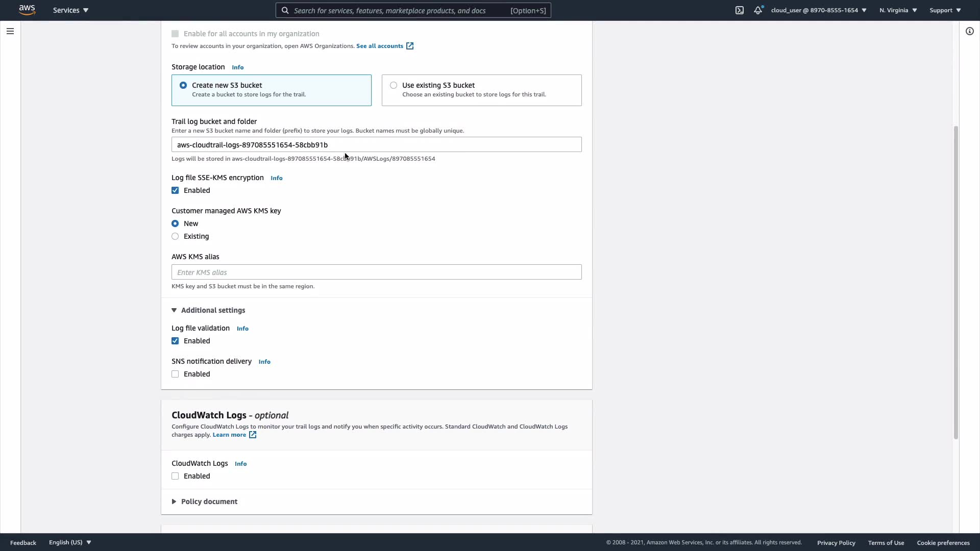Viewport: 980px width, 551px height.
Task: Open the Support menu
Action: click(945, 10)
